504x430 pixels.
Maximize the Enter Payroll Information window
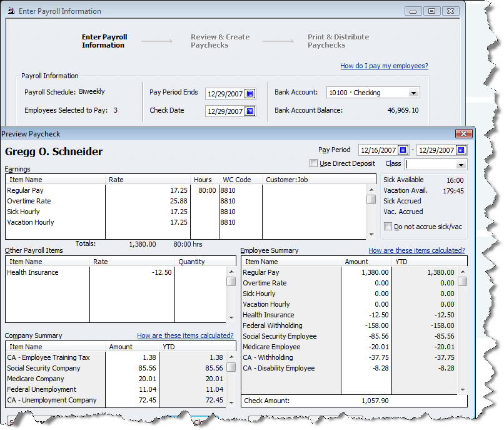pyautogui.click(x=431, y=11)
